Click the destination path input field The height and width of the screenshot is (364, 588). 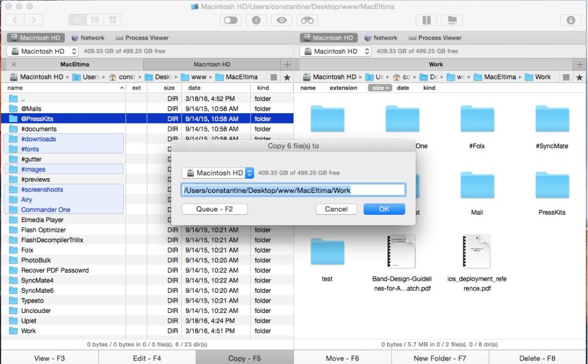(x=293, y=190)
